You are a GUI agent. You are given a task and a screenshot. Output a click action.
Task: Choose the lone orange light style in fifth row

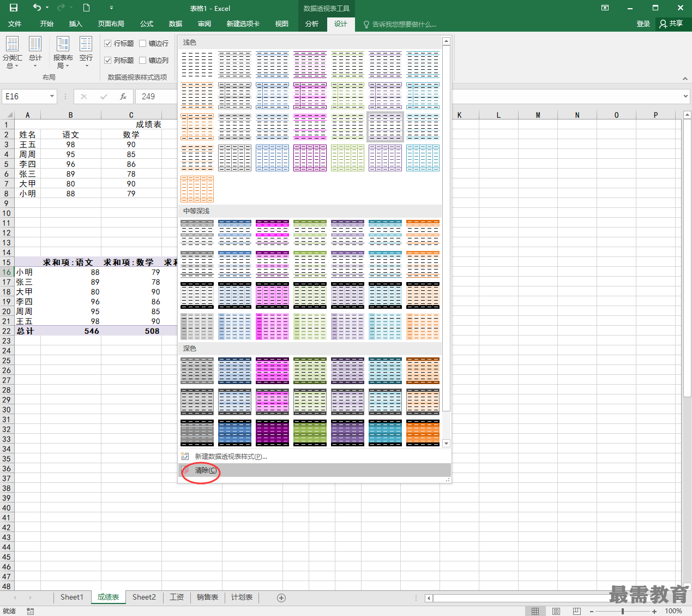[197, 189]
